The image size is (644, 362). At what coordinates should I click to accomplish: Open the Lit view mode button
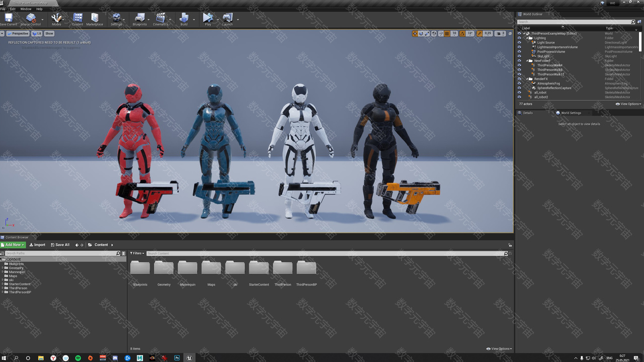coord(37,34)
